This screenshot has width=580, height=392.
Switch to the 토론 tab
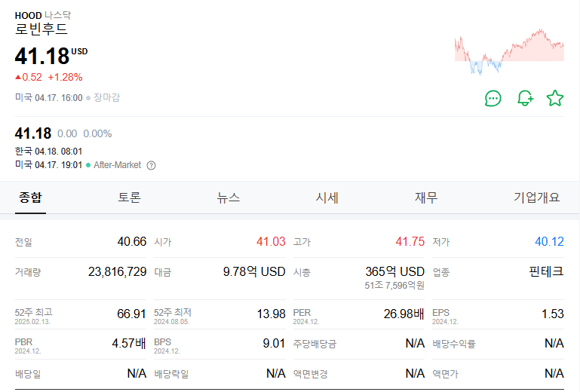[x=129, y=198]
